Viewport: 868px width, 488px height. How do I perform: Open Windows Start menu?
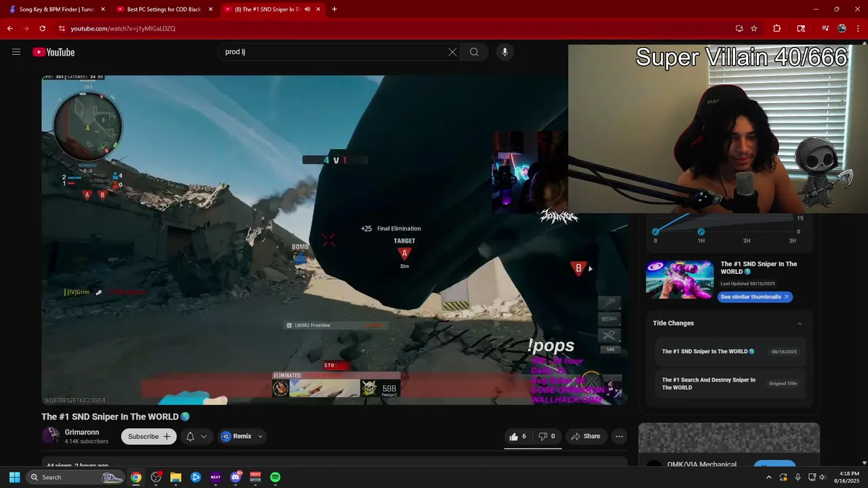click(x=14, y=477)
